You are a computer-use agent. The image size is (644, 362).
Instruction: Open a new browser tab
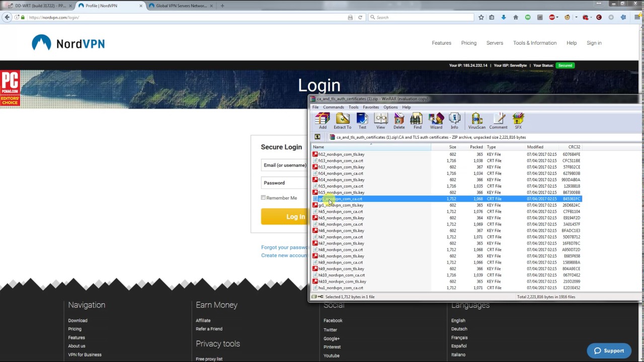(222, 6)
